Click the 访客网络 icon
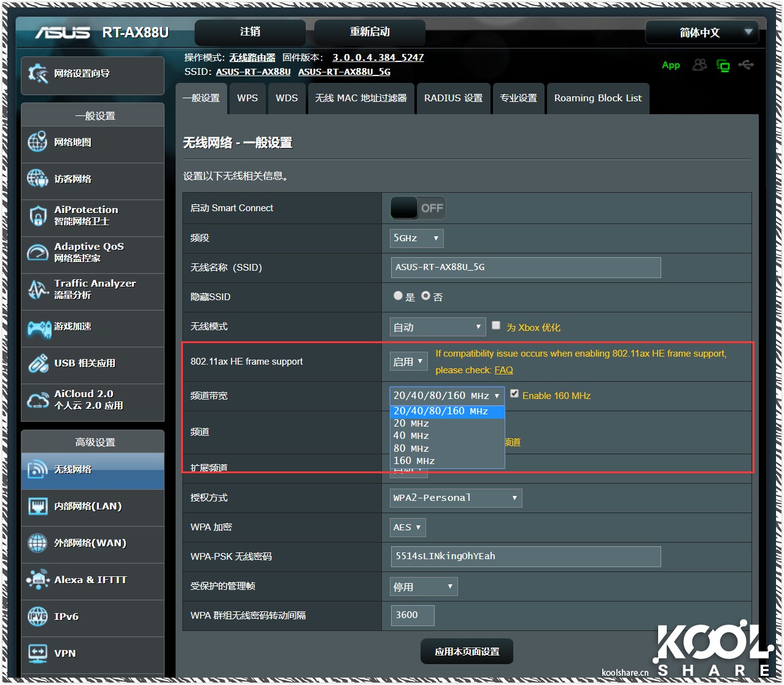 pyautogui.click(x=37, y=179)
